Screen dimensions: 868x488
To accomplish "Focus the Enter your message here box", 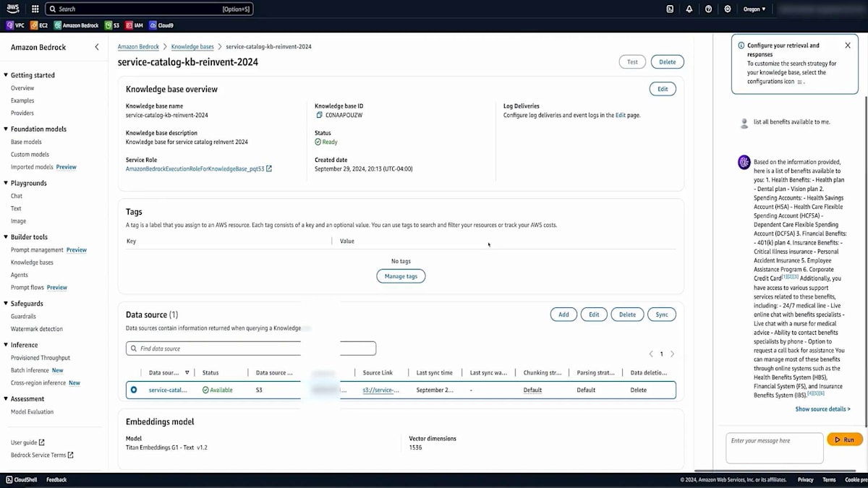I will pos(775,448).
